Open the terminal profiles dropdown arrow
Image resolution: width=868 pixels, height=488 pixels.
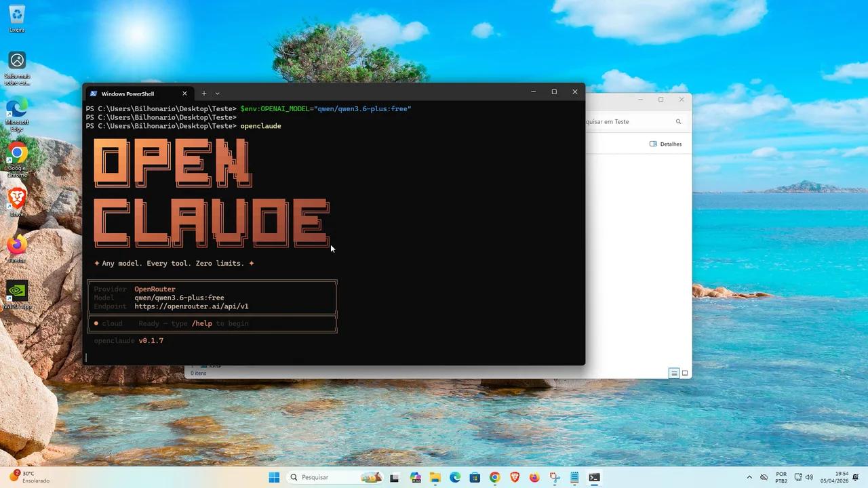(217, 94)
